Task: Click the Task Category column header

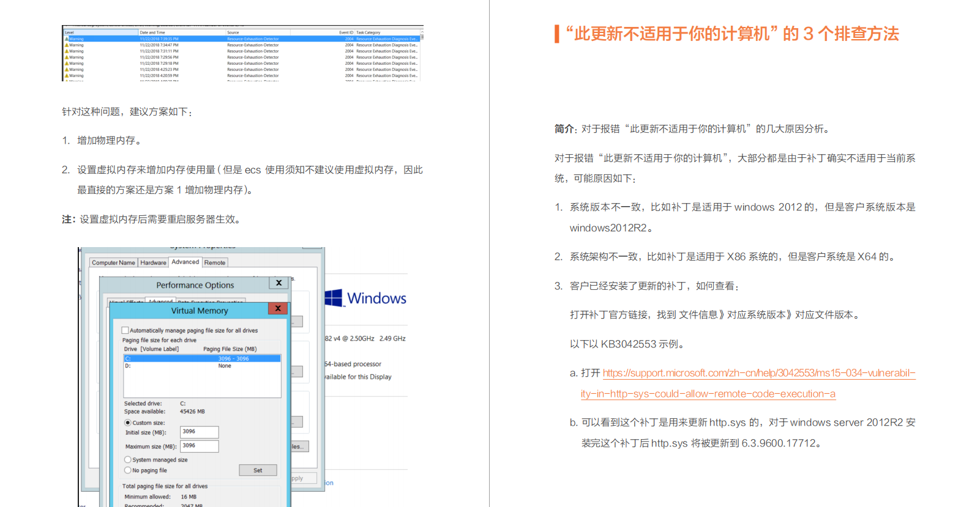Action: point(387,32)
